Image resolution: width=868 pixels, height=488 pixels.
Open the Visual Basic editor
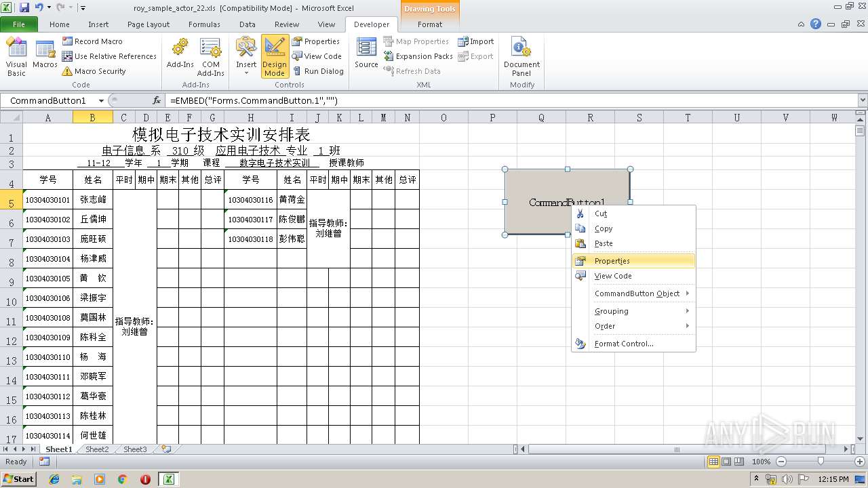(16, 57)
